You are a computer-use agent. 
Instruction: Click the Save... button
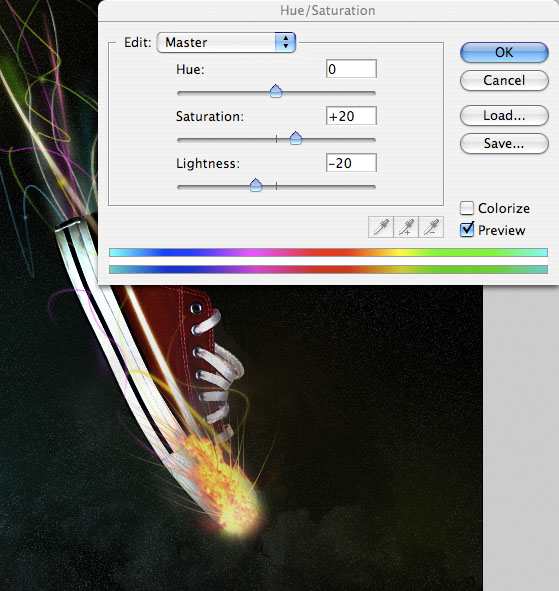pos(504,143)
